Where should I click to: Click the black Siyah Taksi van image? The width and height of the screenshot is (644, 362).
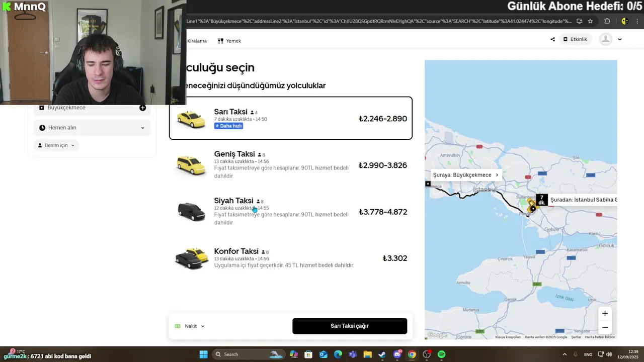pos(191,212)
